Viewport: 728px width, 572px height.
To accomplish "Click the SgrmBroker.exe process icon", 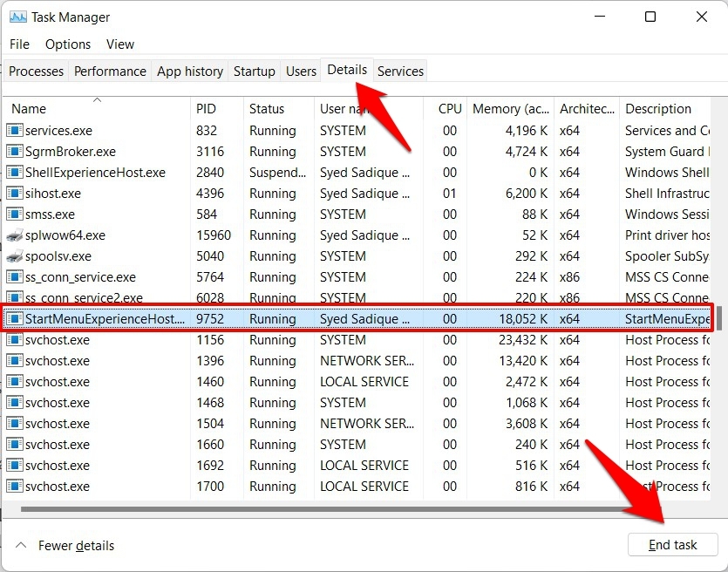I will coord(15,152).
